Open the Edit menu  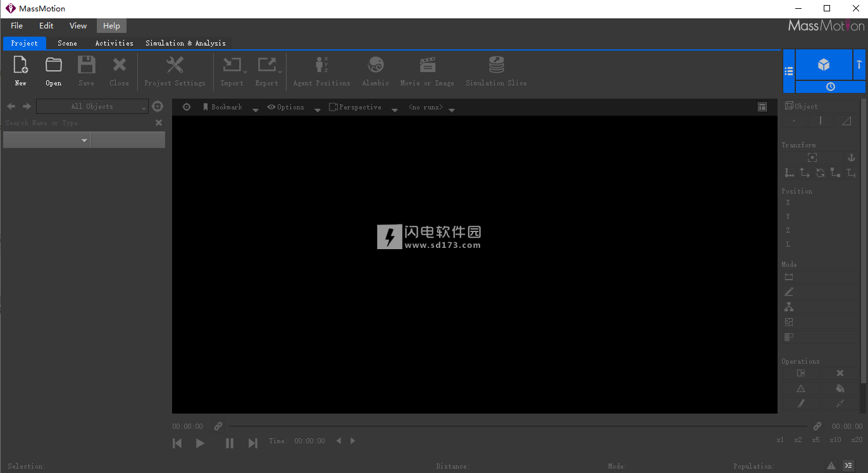[46, 26]
